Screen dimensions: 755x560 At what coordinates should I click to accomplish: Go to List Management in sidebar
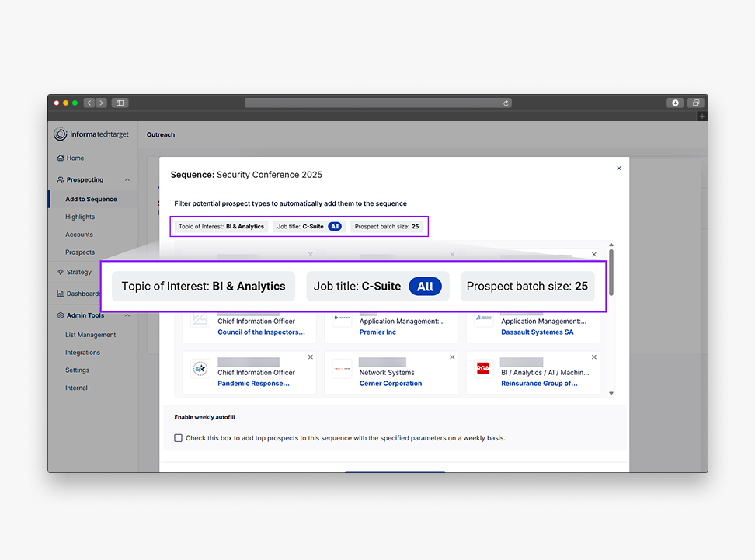click(90, 336)
